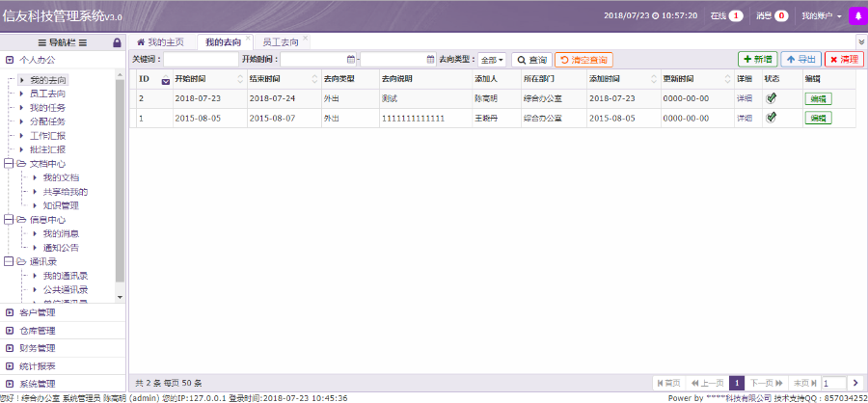The image size is (868, 403).
Task: Click 编辑 button in row ID 1
Action: click(818, 118)
